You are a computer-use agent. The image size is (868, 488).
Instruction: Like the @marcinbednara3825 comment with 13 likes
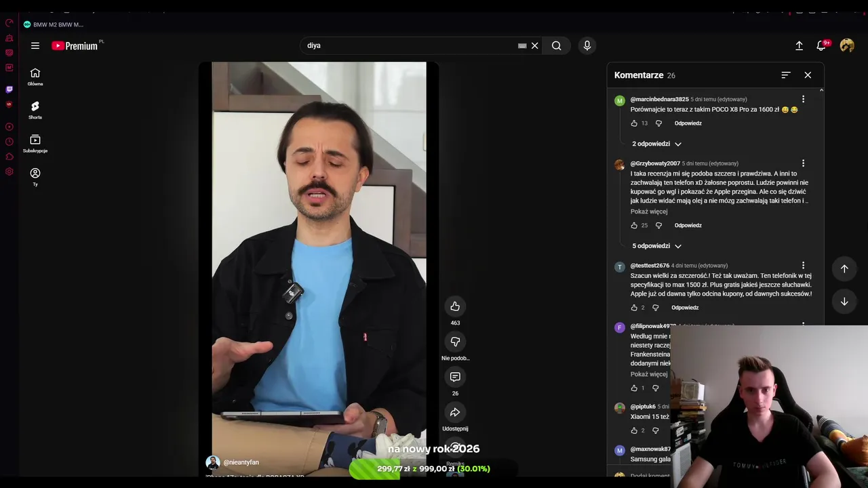coord(634,123)
